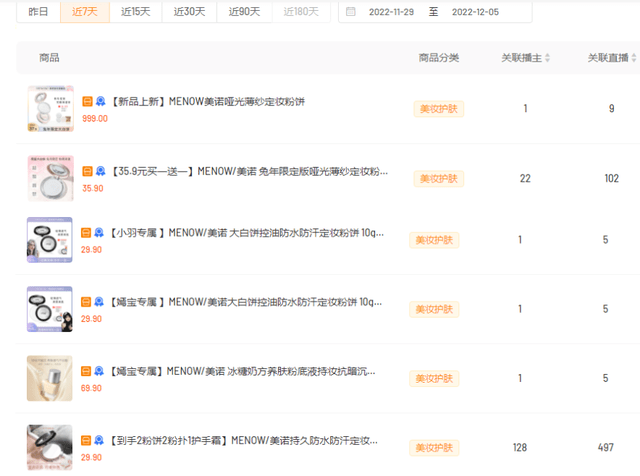Edit start date 2022-11-29
Image resolution: width=640 pixels, height=476 pixels.
[391, 12]
